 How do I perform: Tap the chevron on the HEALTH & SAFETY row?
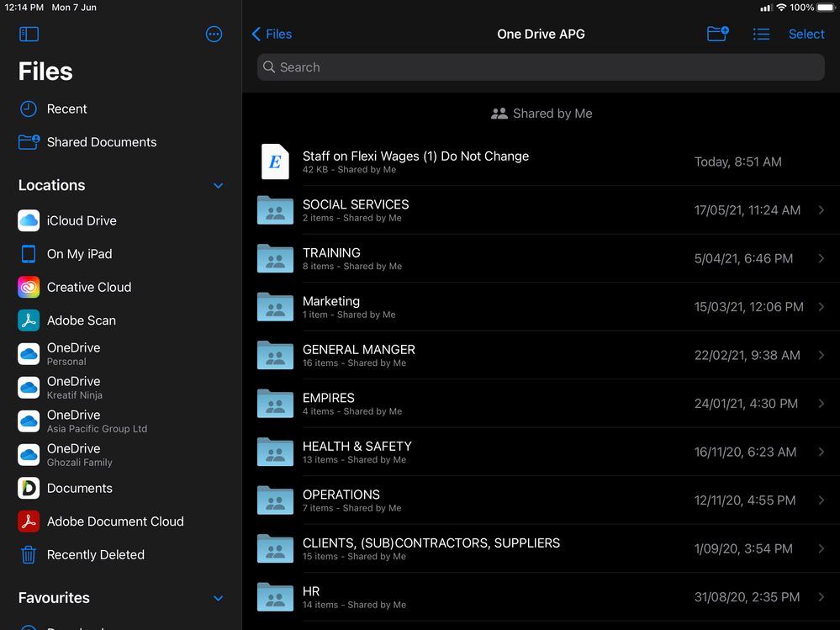[822, 452]
